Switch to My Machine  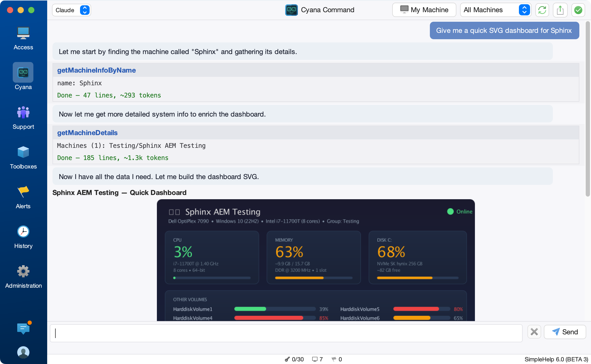tap(424, 10)
